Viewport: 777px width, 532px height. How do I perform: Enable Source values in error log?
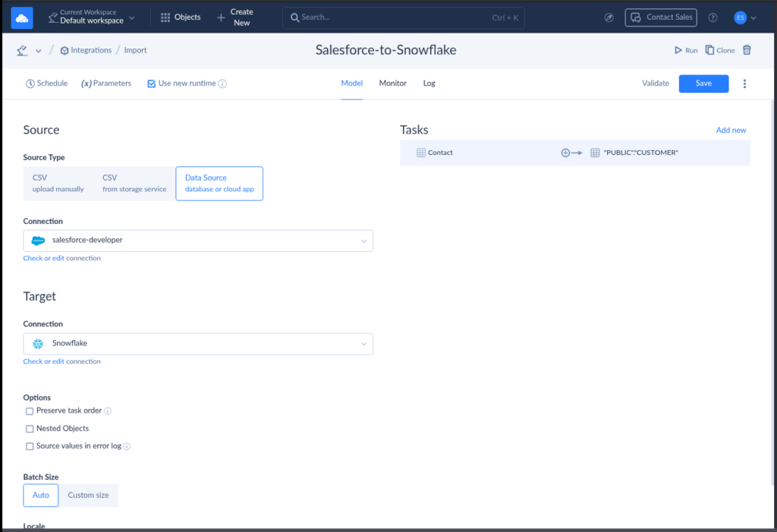[x=30, y=446]
